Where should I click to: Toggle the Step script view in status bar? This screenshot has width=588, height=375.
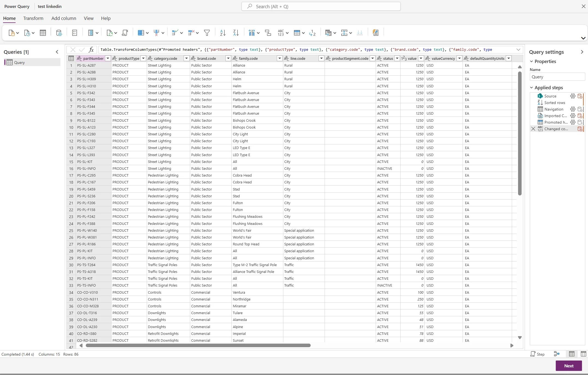(x=537, y=354)
